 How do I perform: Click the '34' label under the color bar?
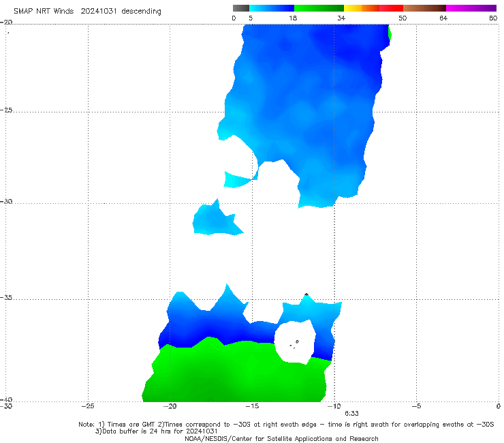point(341,18)
